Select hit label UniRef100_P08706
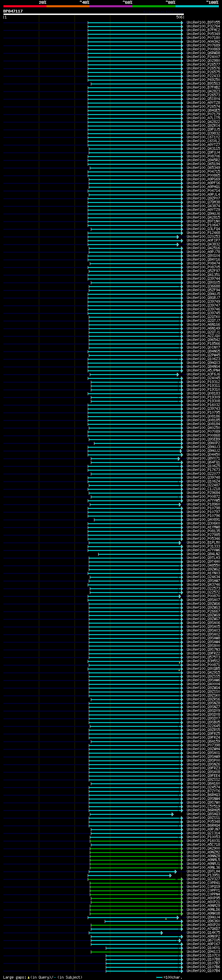 [203, 156]
